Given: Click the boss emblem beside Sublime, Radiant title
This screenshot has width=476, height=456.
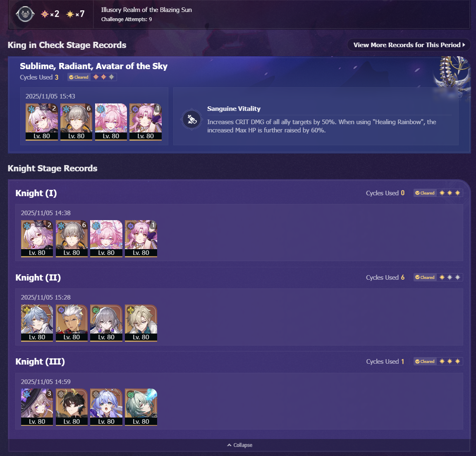Looking at the screenshot, I should [x=452, y=76].
